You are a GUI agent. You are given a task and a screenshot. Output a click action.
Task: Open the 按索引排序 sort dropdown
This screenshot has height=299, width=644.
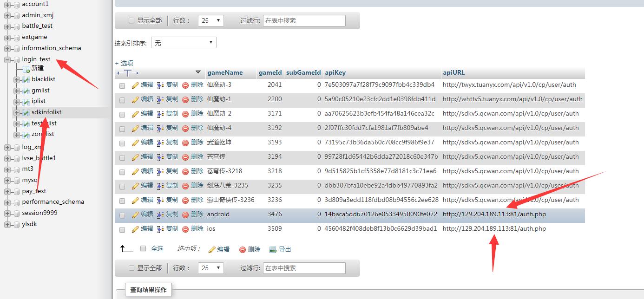pyautogui.click(x=184, y=43)
